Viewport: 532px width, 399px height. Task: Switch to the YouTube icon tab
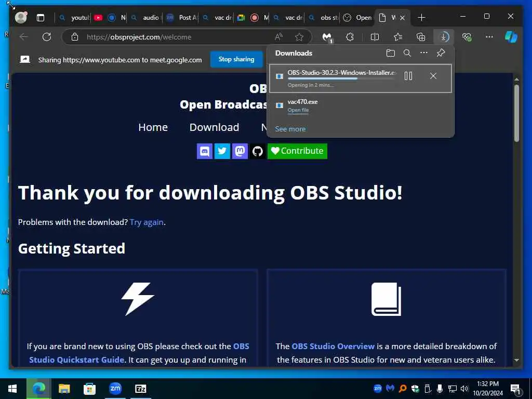pos(98,18)
